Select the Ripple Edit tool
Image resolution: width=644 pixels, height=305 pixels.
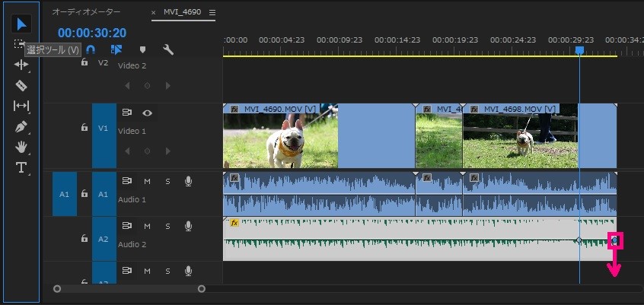coord(21,65)
